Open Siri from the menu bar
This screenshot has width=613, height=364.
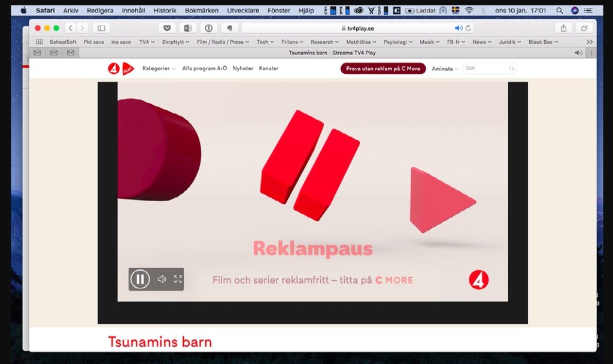[x=575, y=11]
